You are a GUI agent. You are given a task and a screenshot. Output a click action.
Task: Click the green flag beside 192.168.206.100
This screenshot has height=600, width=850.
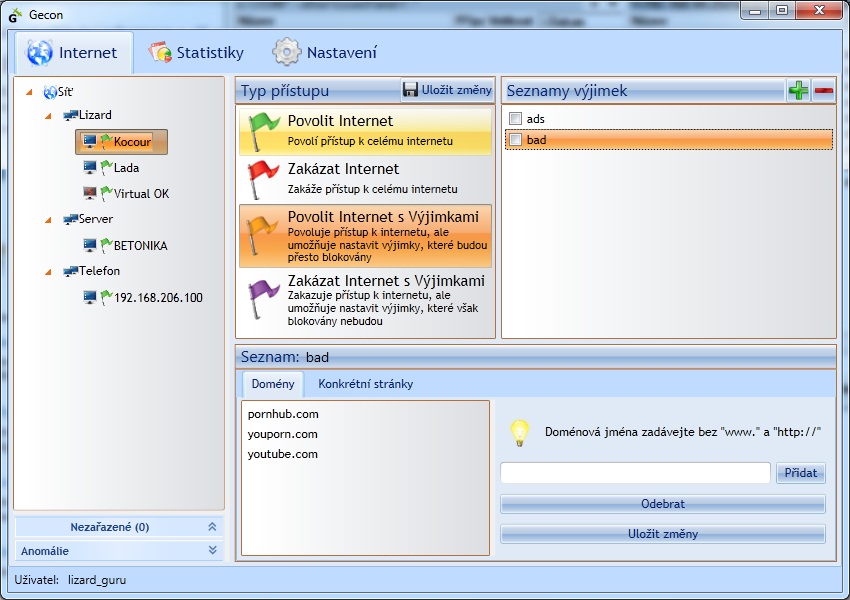(106, 297)
